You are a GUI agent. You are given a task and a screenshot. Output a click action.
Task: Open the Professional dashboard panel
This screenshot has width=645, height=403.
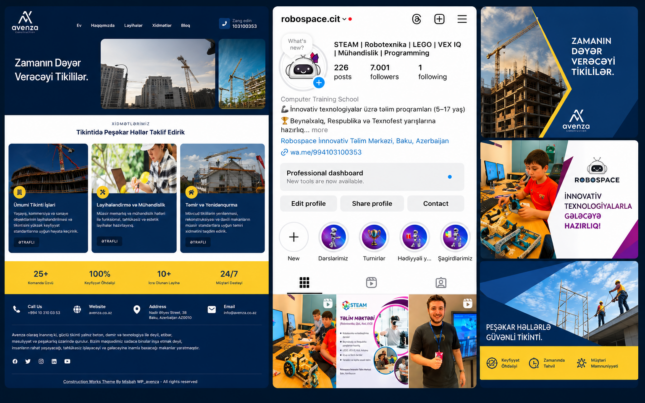pos(372,177)
